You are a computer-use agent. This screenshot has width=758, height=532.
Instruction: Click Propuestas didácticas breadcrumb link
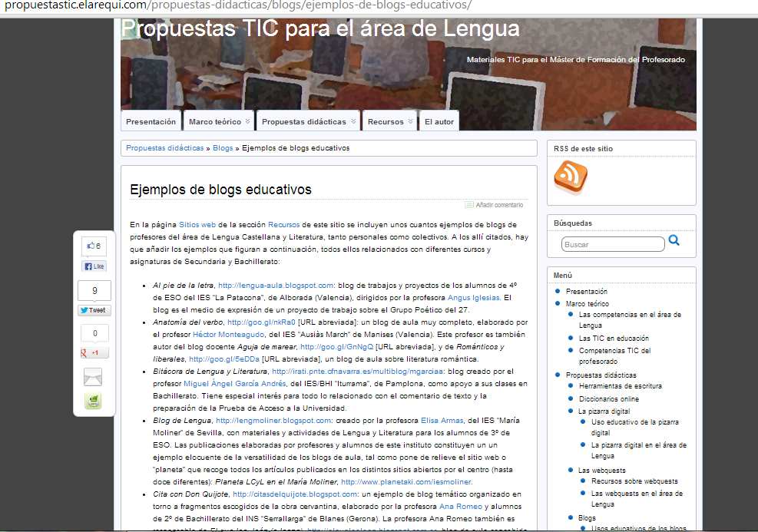point(165,148)
